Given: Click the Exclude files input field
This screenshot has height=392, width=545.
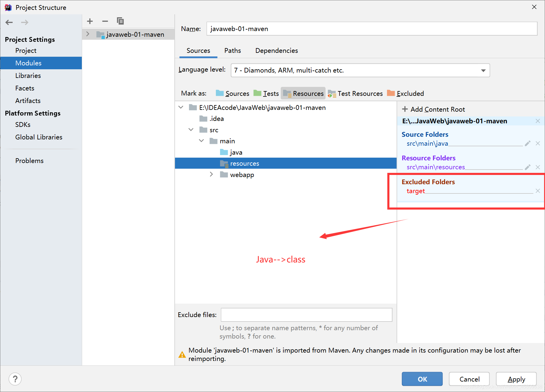Looking at the screenshot, I should pos(306,315).
